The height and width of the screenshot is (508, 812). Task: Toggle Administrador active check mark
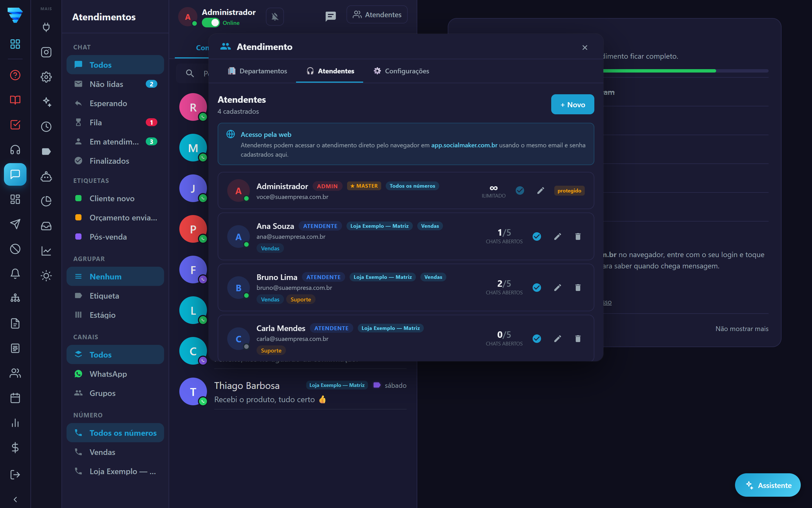[x=520, y=190]
